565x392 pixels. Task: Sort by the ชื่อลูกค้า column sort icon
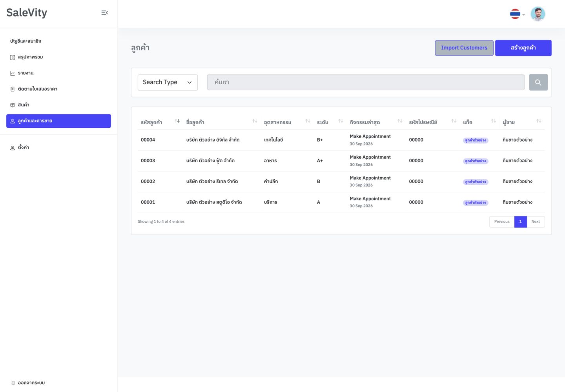click(x=255, y=121)
